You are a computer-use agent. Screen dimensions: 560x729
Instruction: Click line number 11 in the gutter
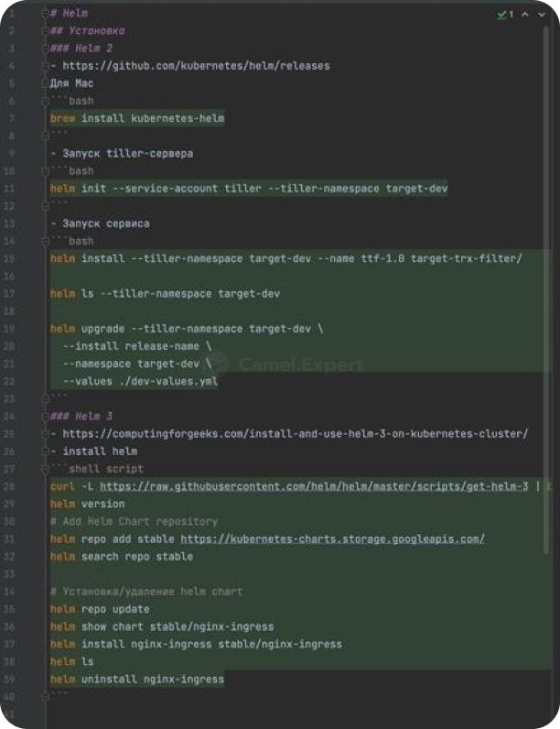[10, 189]
